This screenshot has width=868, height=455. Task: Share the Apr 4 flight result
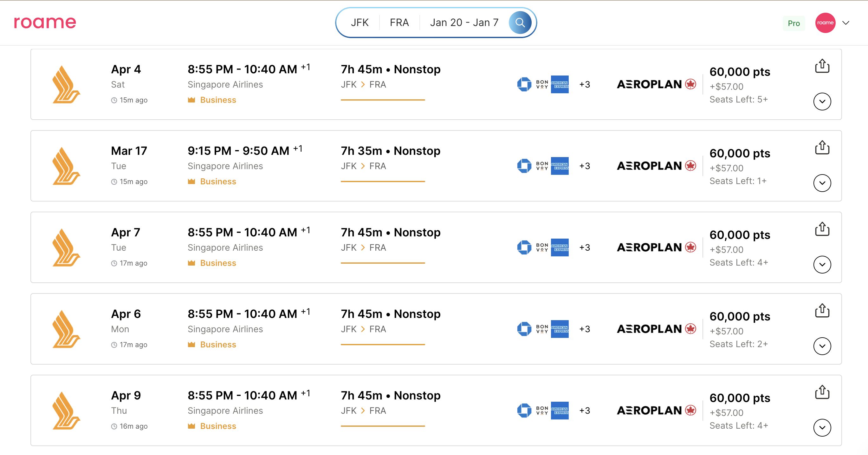822,66
